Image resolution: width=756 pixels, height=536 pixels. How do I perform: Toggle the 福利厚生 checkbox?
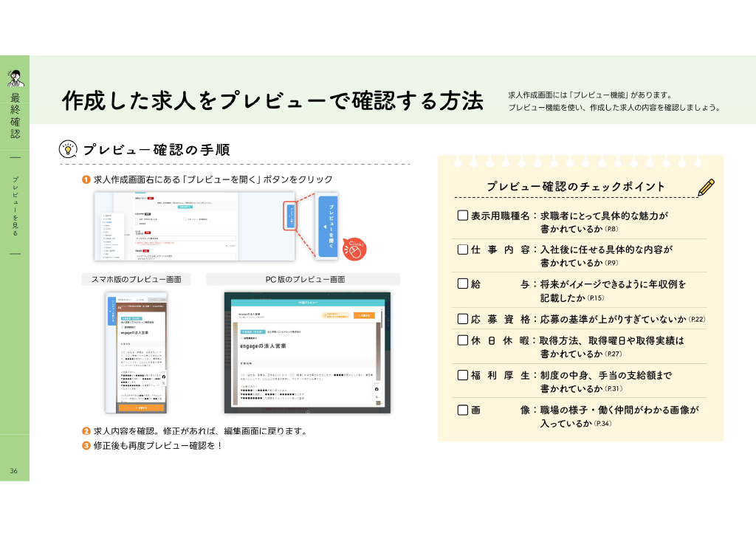[463, 375]
